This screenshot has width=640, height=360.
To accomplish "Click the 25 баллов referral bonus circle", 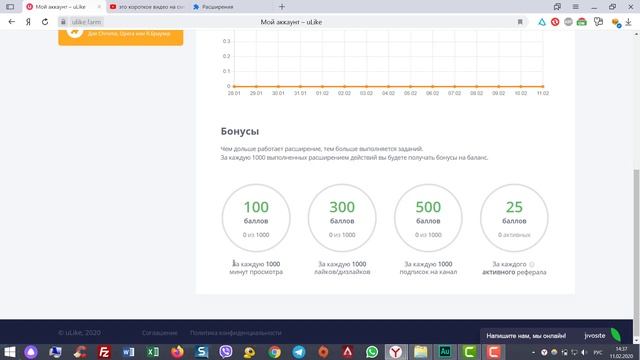I will (x=514, y=218).
